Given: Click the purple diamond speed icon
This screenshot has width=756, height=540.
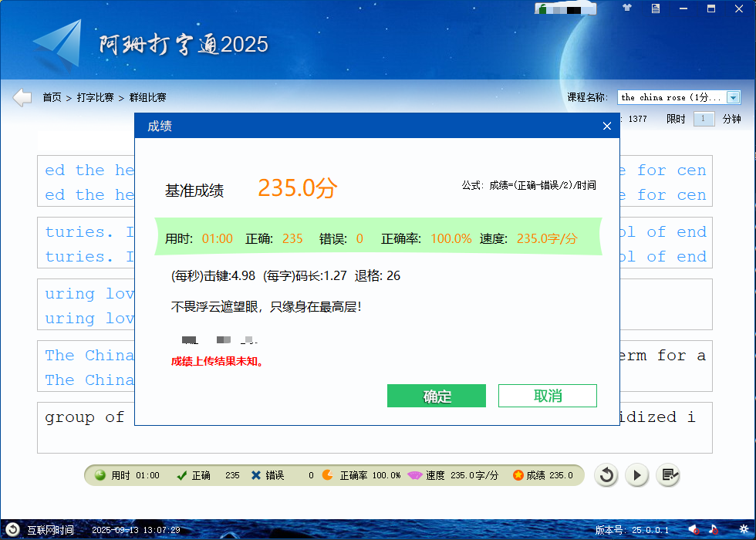Looking at the screenshot, I should coord(414,475).
